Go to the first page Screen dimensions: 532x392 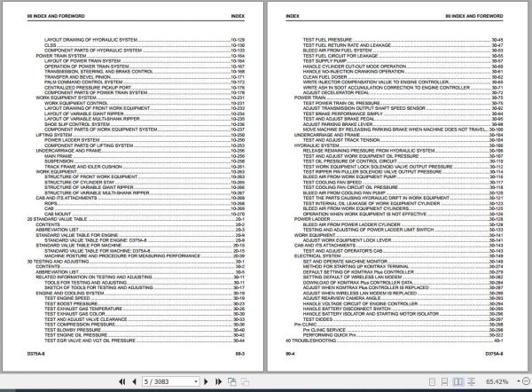[122, 382]
